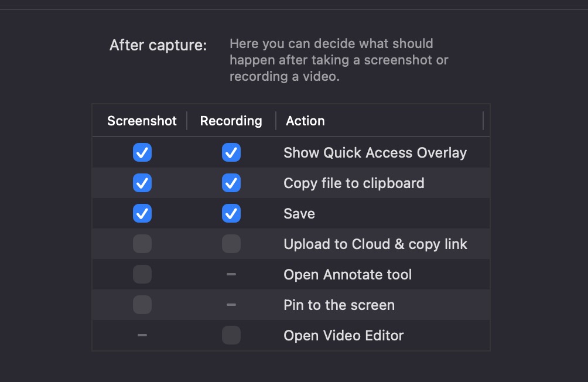This screenshot has width=588, height=382.
Task: Click the Pin to the screen row label
Action: 339,305
